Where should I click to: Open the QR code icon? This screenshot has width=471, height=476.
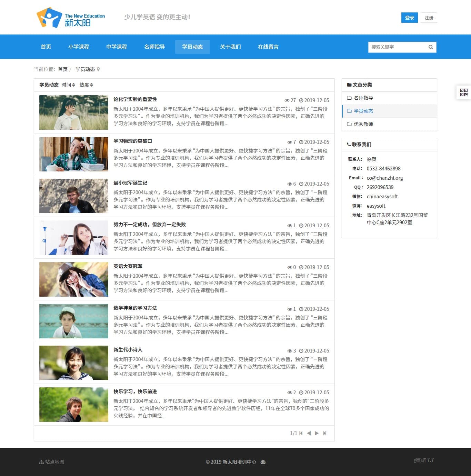tap(464, 92)
